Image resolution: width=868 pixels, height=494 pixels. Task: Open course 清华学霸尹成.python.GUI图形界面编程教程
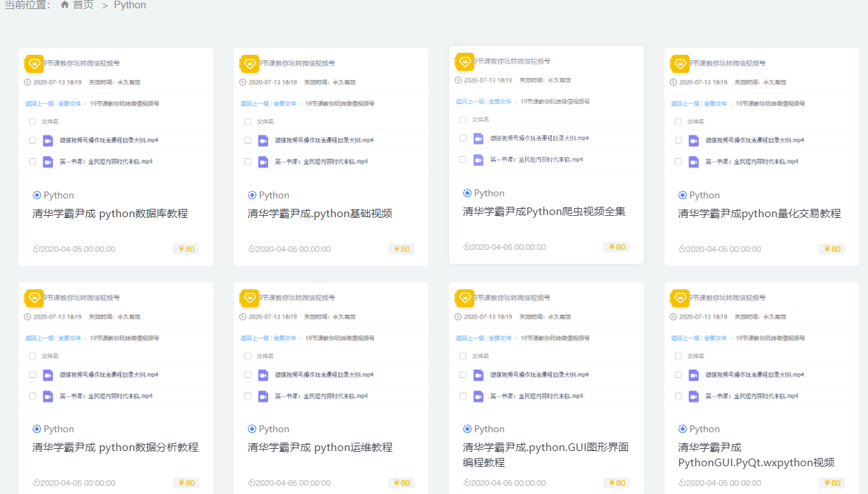(x=546, y=454)
